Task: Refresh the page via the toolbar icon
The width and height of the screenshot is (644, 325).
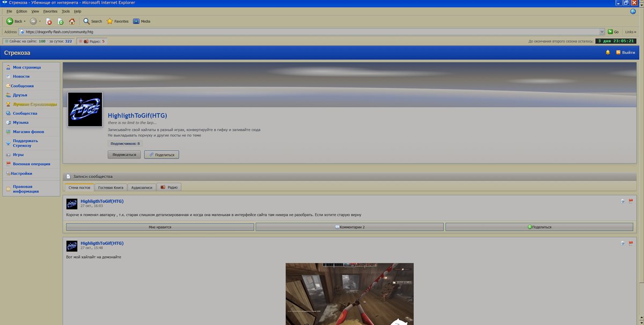Action: click(x=60, y=21)
